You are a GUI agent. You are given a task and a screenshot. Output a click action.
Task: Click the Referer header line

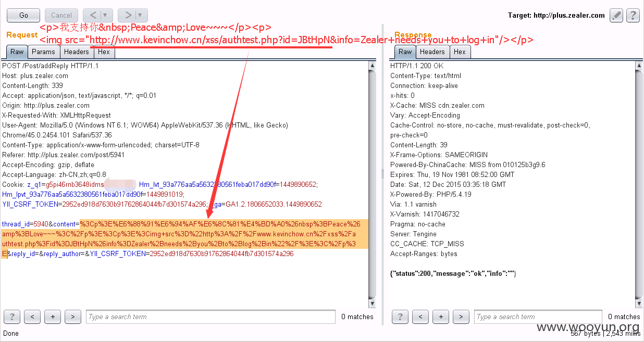[64, 155]
